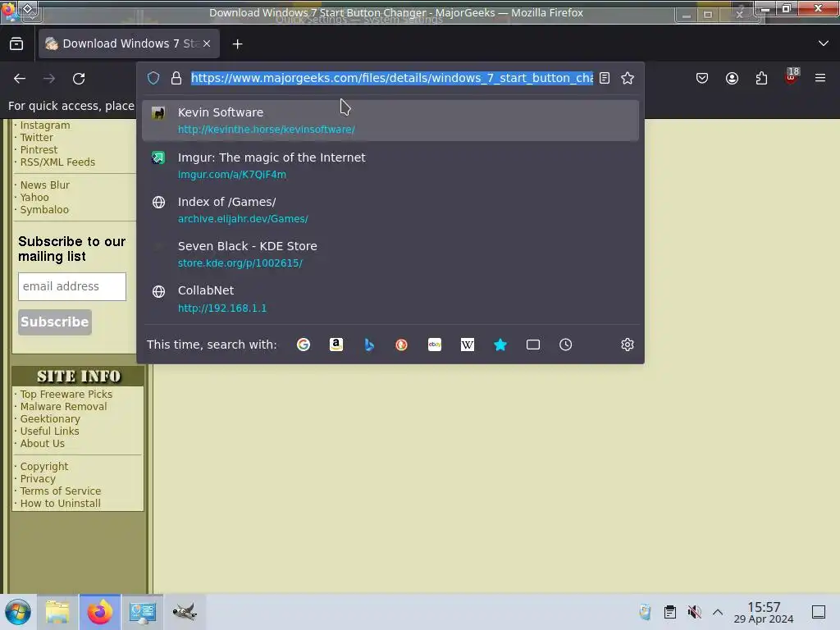Search this time with Wikipedia
840x630 pixels.
(467, 345)
